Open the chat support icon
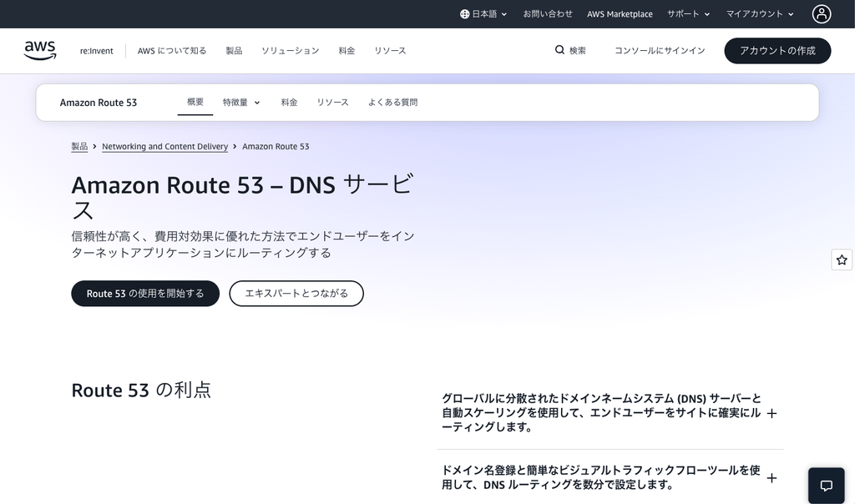Viewport: 855px width, 504px height. tap(826, 486)
